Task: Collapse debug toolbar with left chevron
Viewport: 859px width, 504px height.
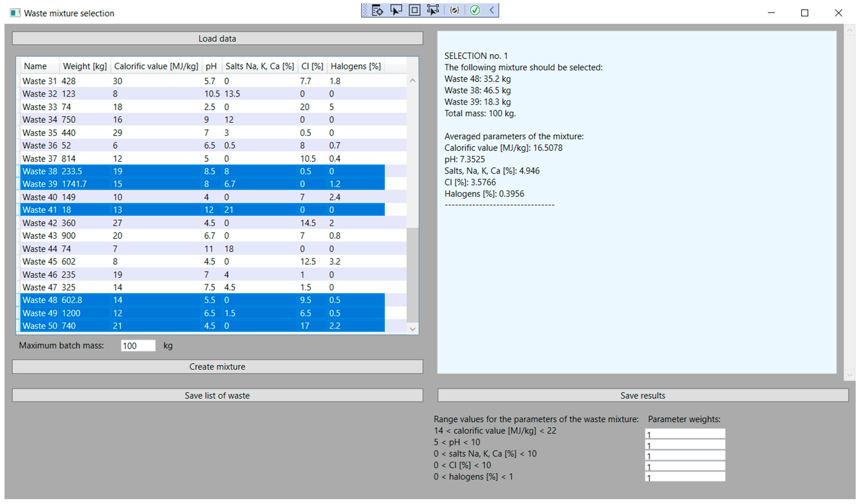Action: pos(491,10)
